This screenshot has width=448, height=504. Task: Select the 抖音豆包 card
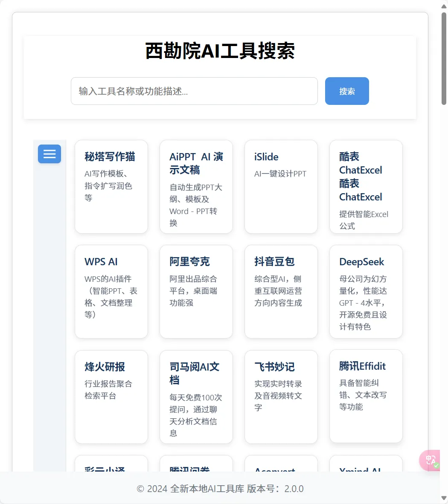point(281,292)
